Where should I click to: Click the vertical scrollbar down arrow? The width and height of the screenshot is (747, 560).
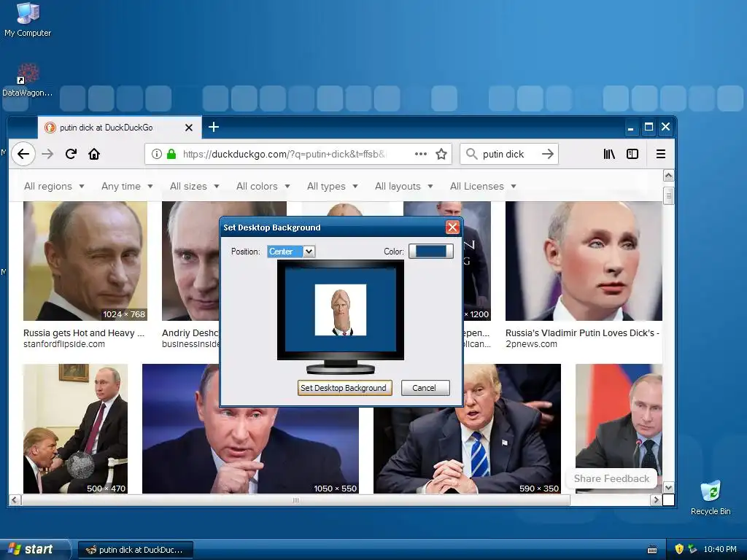pyautogui.click(x=668, y=488)
